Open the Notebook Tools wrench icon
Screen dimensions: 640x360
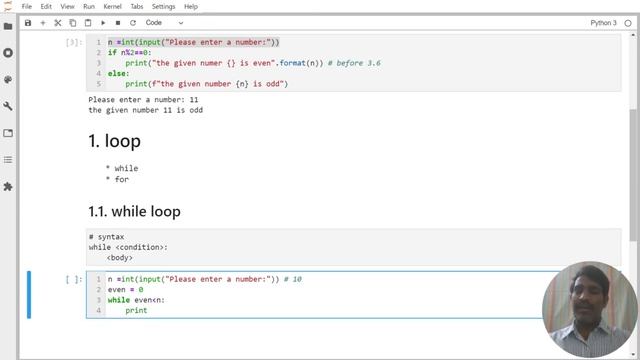coord(8,106)
